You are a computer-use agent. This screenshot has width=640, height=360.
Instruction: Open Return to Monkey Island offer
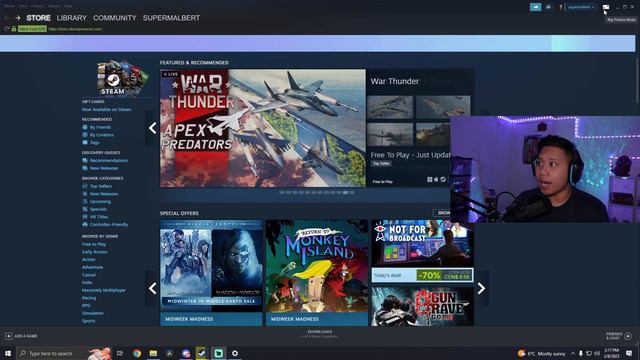pos(317,273)
